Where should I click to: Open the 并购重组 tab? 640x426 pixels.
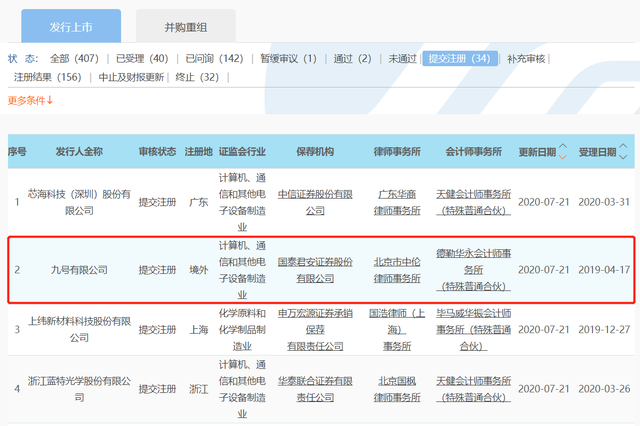pos(186,27)
